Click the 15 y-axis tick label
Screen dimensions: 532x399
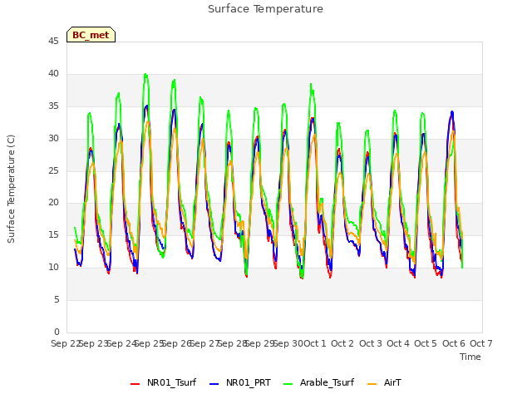53,234
